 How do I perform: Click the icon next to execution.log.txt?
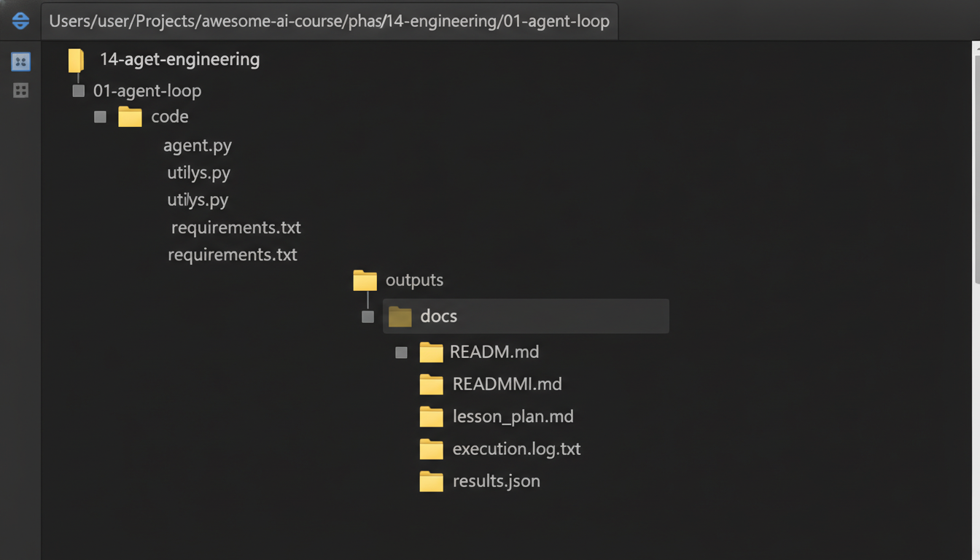[432, 449]
